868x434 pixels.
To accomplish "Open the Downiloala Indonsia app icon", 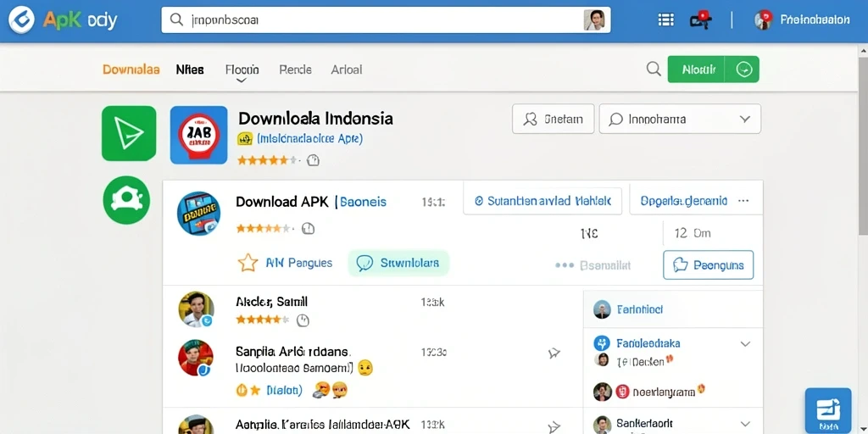I will coord(198,135).
